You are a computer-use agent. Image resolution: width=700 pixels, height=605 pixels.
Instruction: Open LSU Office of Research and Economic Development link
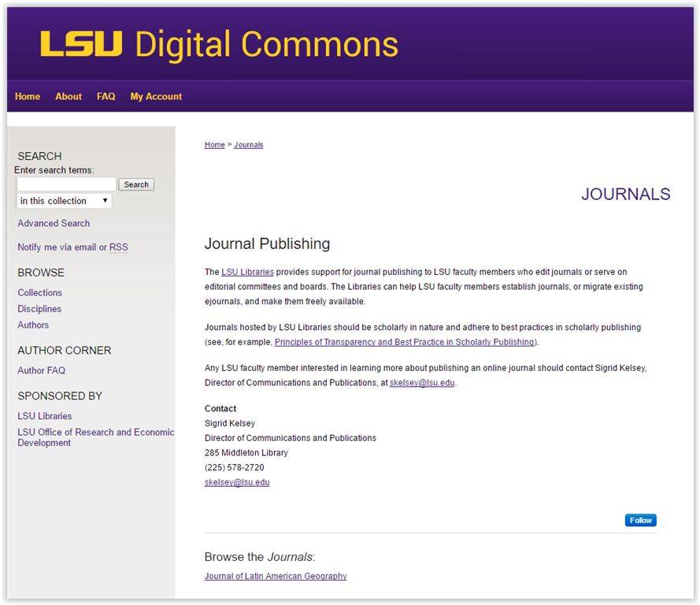coord(96,437)
